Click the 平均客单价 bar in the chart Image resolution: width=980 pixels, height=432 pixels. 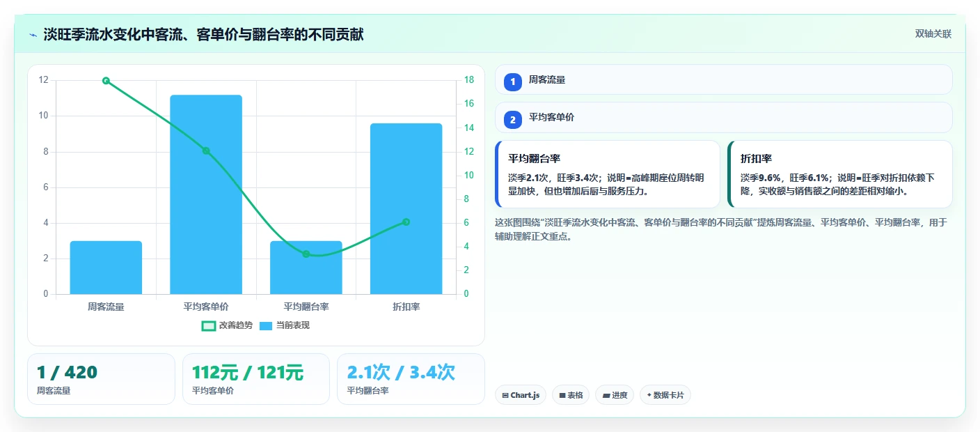[206, 194]
